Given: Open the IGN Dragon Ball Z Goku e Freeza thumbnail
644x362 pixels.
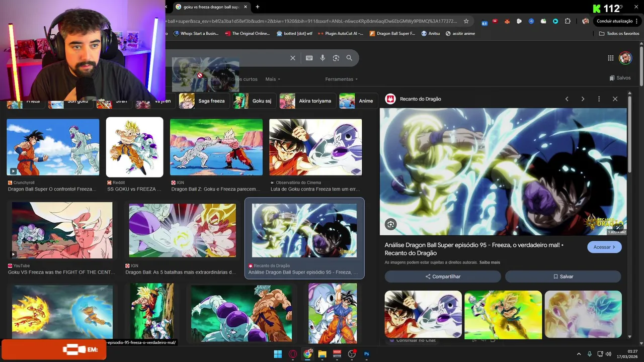Looking at the screenshot, I should pos(216,147).
